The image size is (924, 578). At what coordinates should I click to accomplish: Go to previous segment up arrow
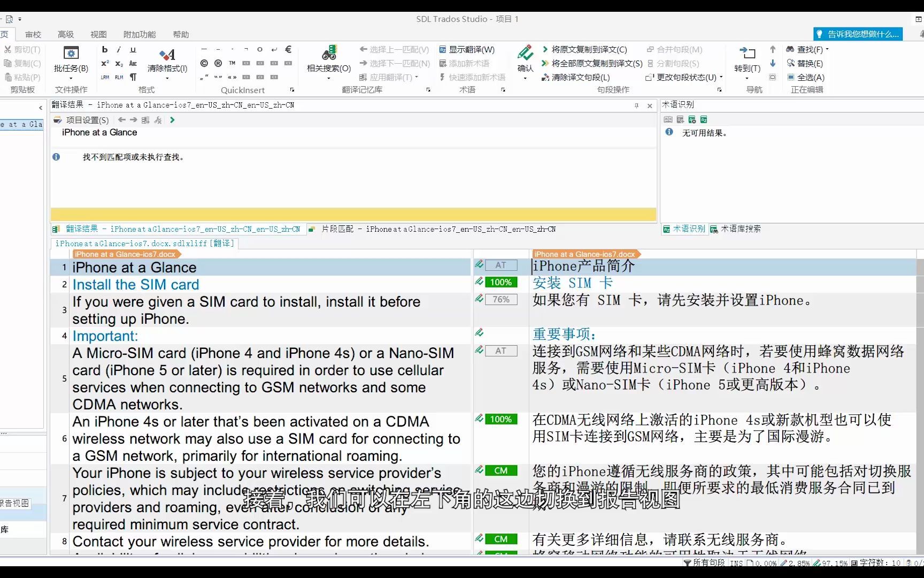point(773,49)
